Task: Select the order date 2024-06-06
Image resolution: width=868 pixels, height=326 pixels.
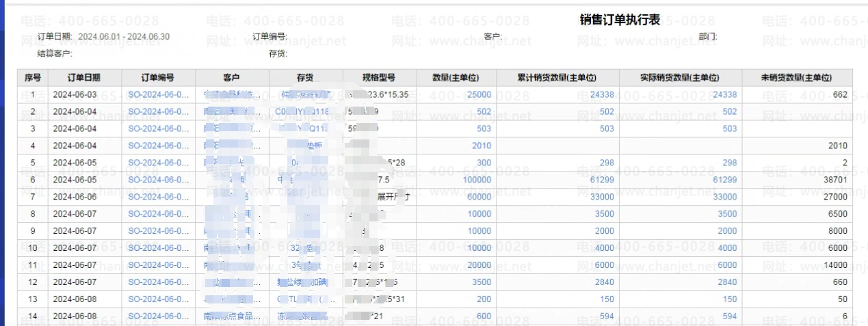Action: [75, 197]
